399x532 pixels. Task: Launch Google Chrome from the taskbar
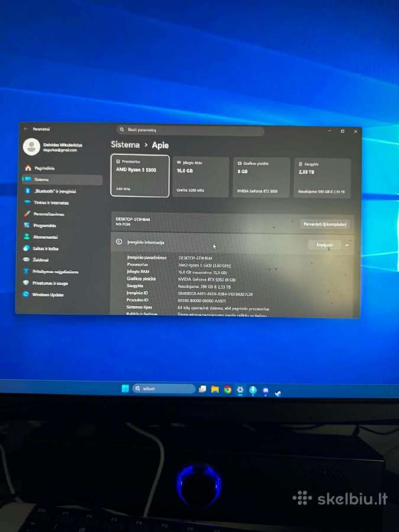228,390
